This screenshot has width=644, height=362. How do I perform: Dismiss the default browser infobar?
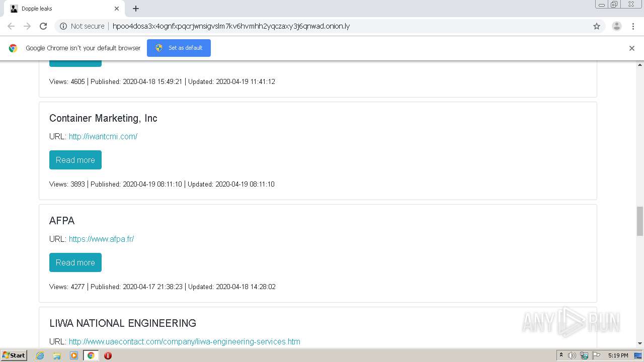[x=632, y=48]
